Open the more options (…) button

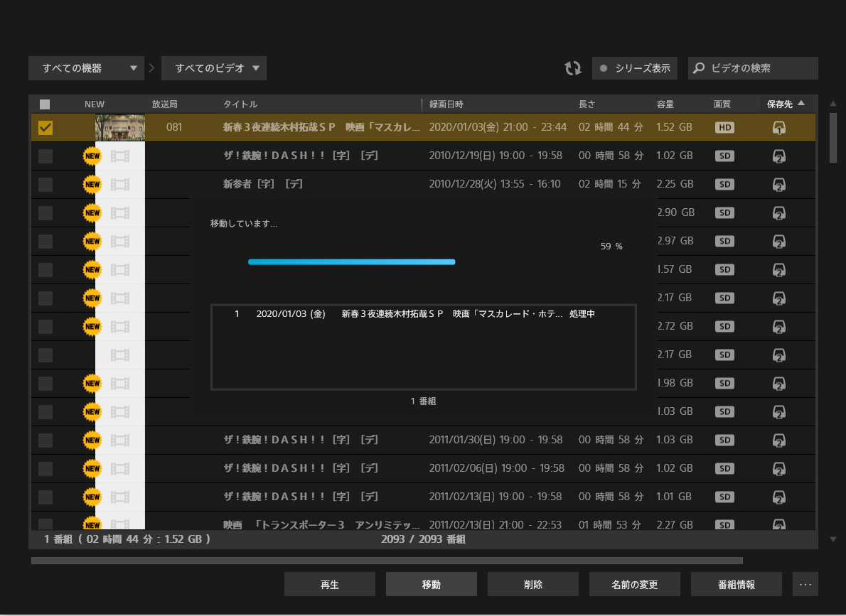point(805,585)
